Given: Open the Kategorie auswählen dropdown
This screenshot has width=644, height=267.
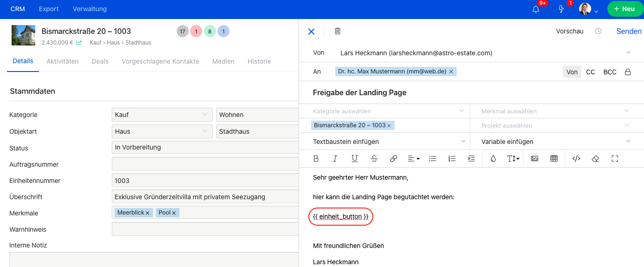Looking at the screenshot, I should (389, 111).
